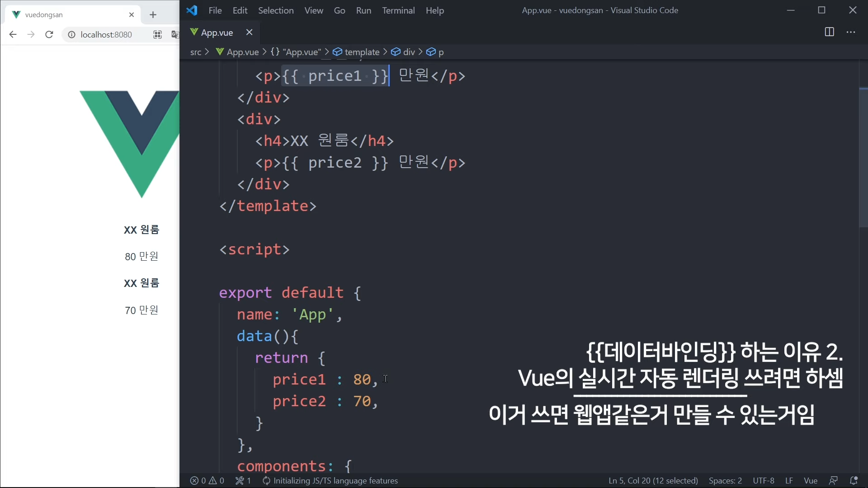Open the Selection menu
Viewport: 868px width, 488px height.
[275, 10]
